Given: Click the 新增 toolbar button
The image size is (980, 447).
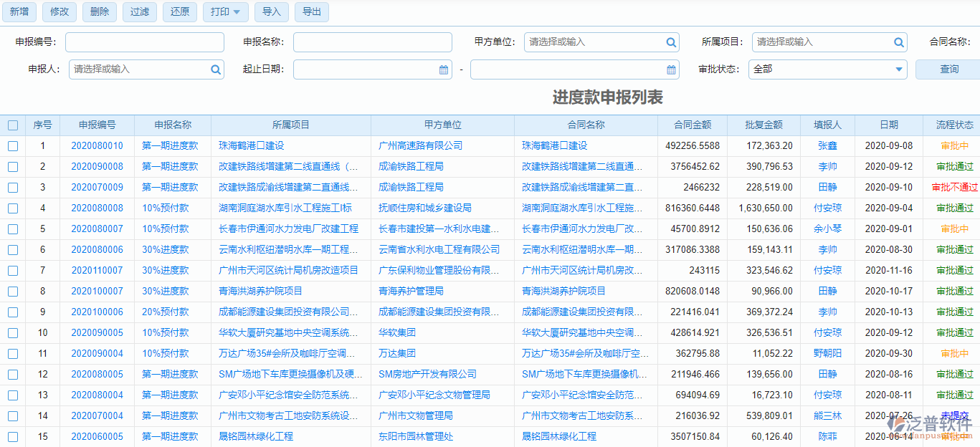Looking at the screenshot, I should (x=19, y=12).
